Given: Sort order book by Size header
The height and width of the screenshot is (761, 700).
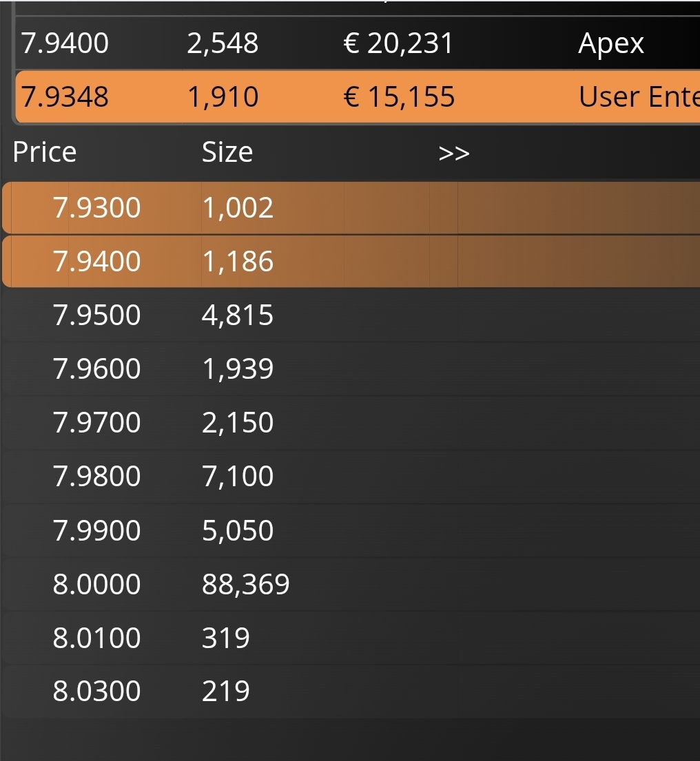Looking at the screenshot, I should tap(227, 152).
